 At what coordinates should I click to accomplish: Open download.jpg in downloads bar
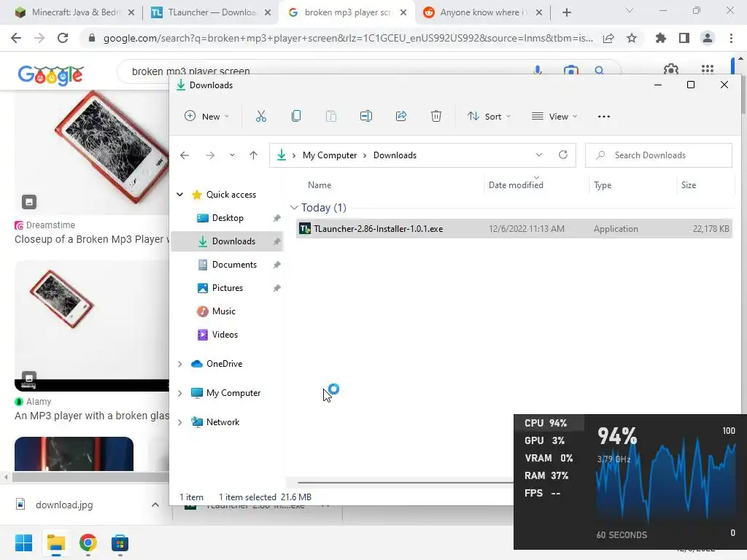64,505
